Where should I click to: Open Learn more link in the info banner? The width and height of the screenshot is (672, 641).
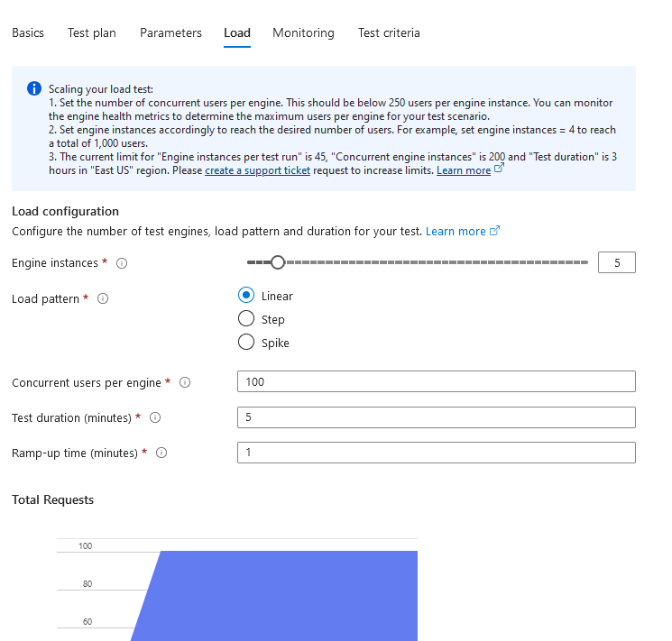(x=464, y=170)
